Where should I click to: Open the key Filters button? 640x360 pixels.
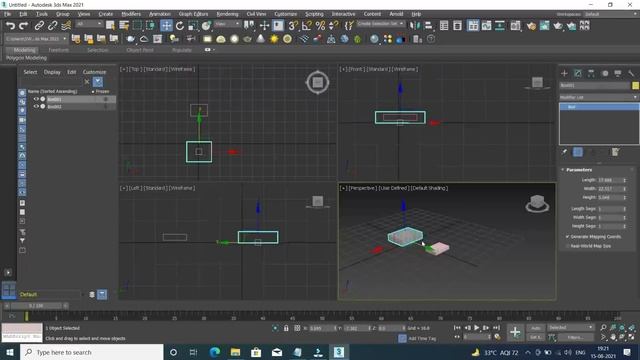click(x=575, y=338)
